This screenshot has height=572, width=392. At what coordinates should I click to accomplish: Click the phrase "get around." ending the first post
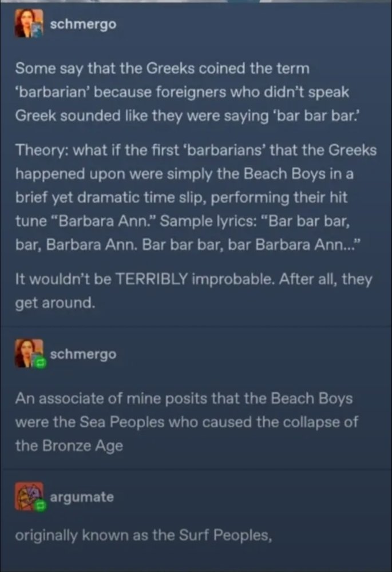coord(55,303)
